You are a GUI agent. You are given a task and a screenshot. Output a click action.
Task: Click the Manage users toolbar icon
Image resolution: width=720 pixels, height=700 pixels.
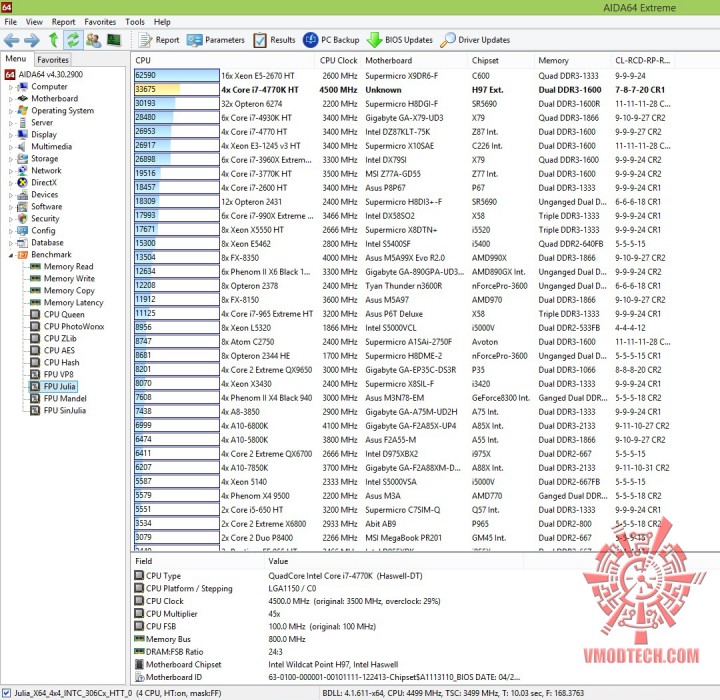94,40
